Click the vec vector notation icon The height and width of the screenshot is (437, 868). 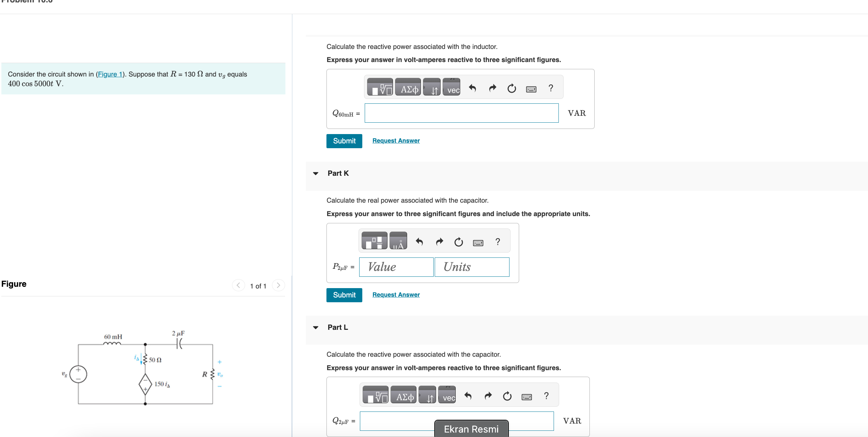[x=452, y=89]
